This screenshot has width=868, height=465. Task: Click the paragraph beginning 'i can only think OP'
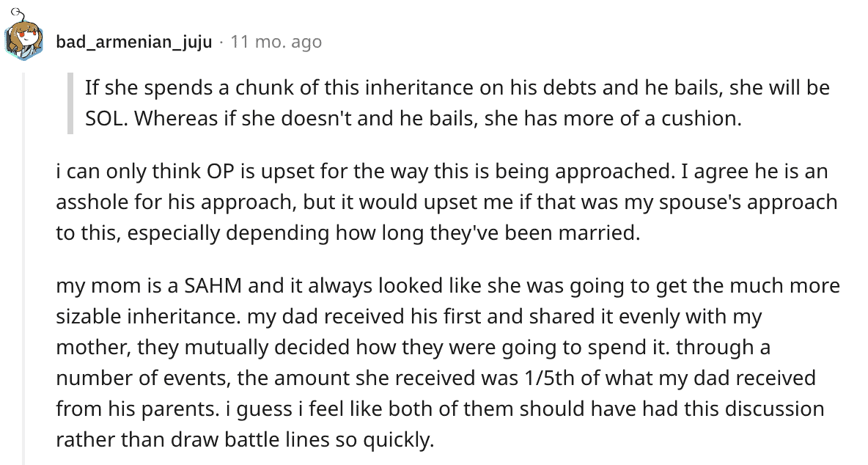point(446,202)
